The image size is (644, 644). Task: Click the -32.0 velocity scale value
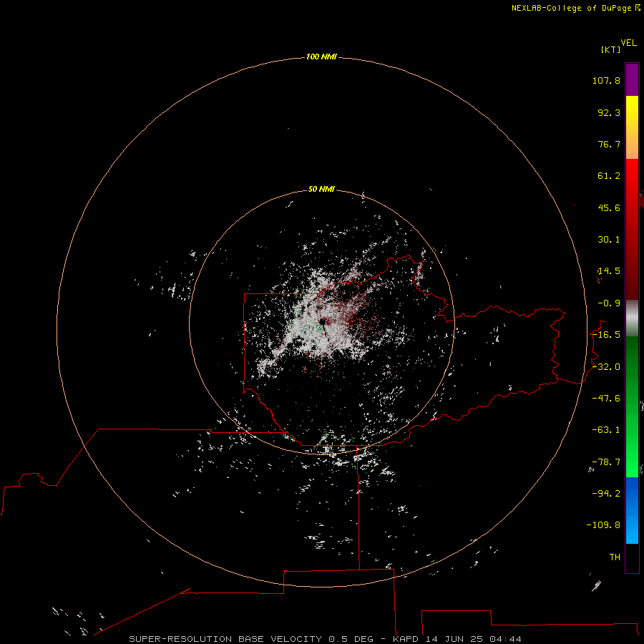[606, 367]
